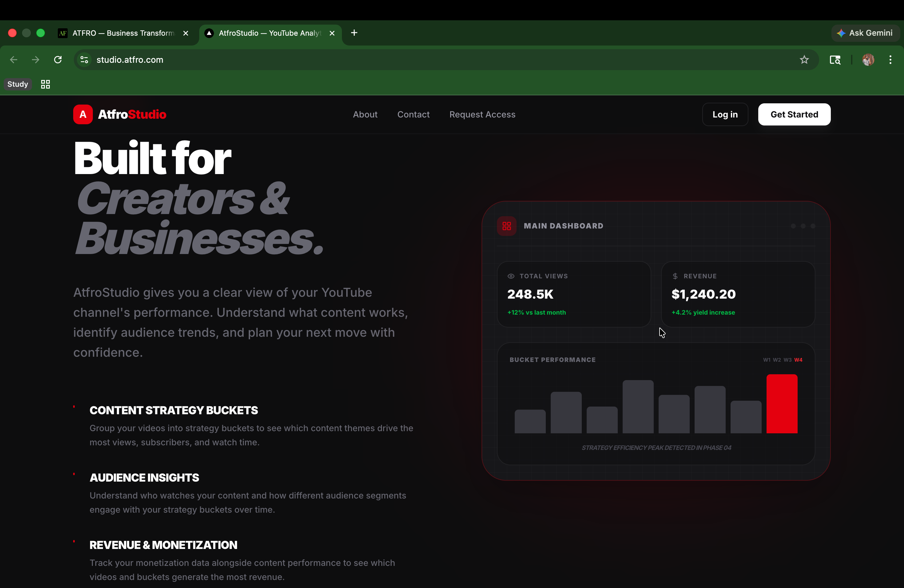Open the Google Lens search icon
This screenshot has height=588, width=904.
835,60
